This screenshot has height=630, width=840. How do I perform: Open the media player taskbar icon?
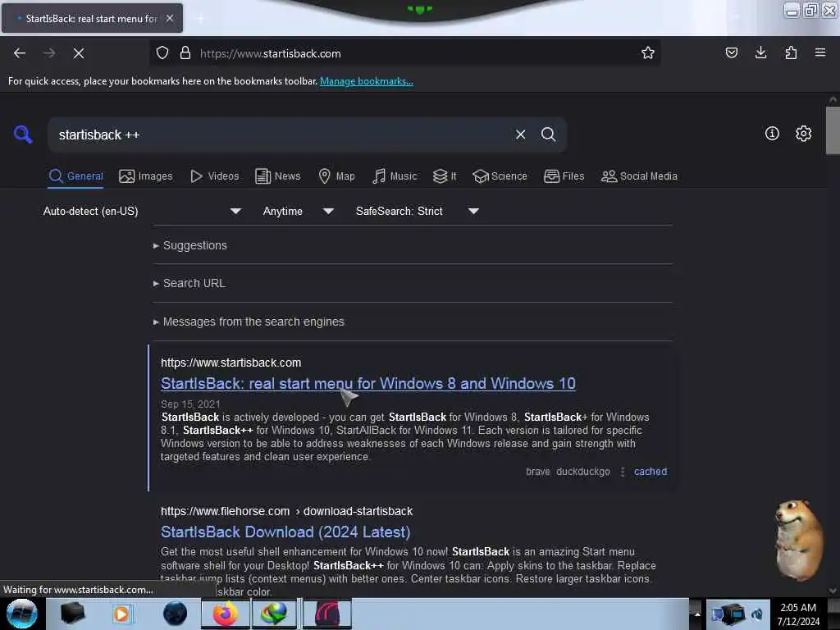121,614
